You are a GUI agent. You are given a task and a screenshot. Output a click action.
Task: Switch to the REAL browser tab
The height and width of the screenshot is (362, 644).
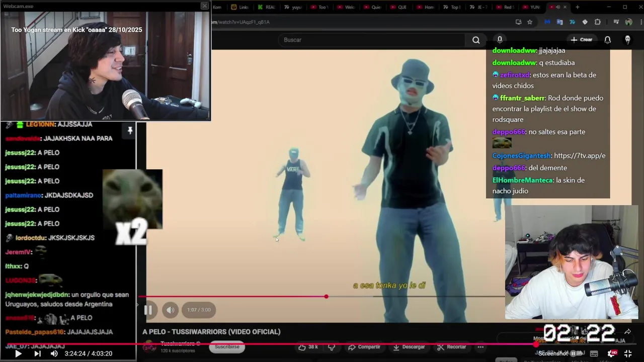coord(266,7)
